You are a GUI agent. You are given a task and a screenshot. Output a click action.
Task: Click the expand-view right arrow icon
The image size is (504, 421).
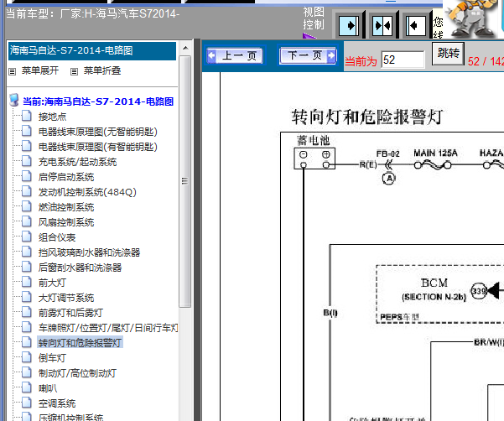coord(349,26)
